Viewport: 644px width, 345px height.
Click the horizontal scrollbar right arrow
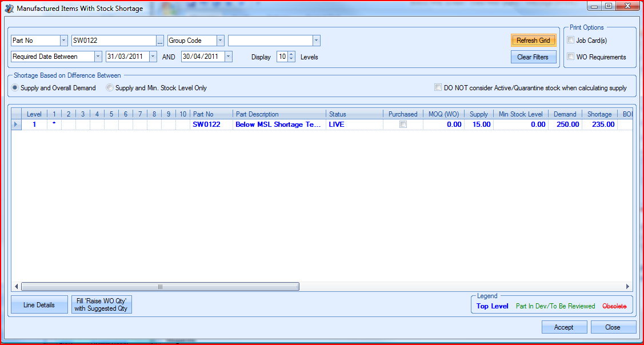tap(628, 287)
